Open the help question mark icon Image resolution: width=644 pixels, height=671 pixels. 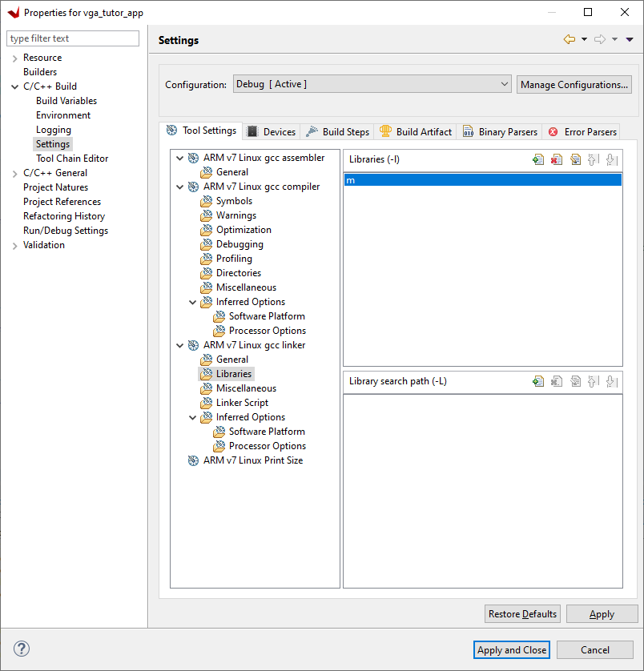22,649
